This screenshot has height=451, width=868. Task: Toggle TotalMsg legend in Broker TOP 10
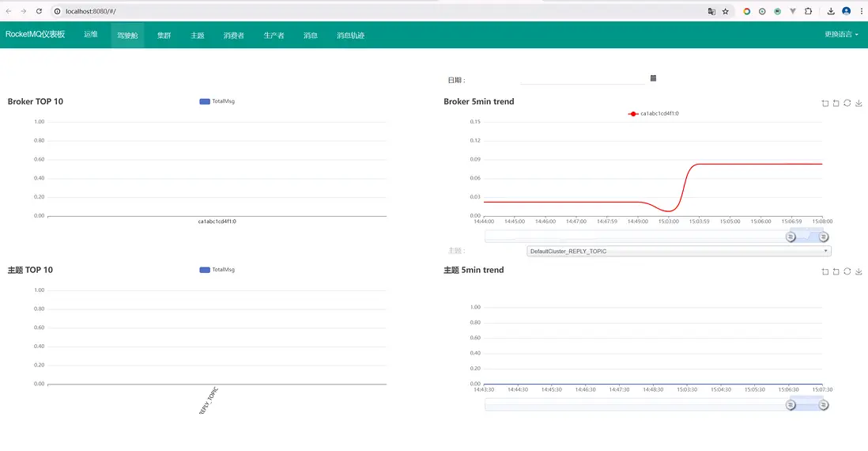217,101
